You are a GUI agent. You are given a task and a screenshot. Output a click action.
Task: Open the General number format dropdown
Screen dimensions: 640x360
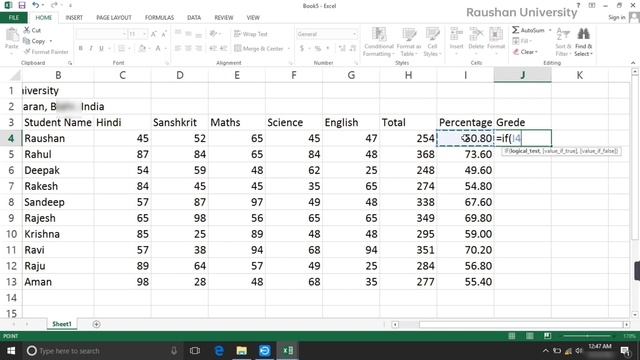pyautogui.click(x=354, y=34)
